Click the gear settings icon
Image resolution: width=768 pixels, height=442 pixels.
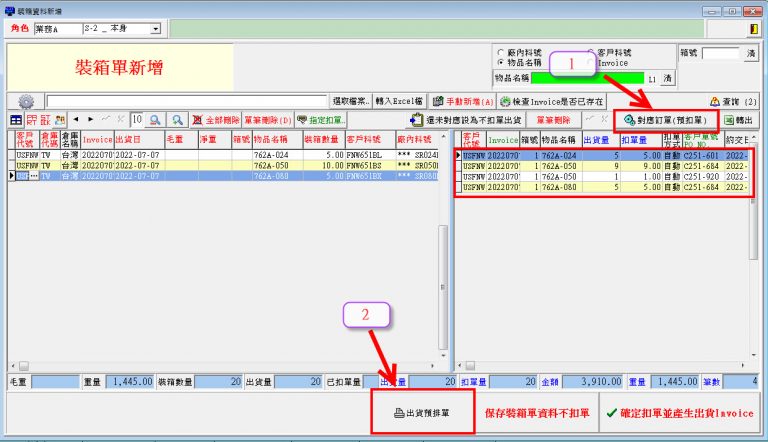coord(26,101)
